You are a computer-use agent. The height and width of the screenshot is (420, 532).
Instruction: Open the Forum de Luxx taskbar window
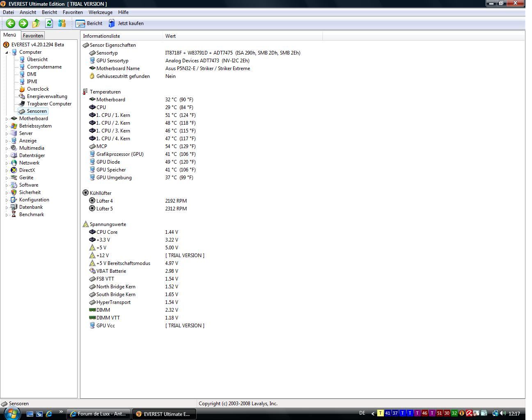coord(99,414)
